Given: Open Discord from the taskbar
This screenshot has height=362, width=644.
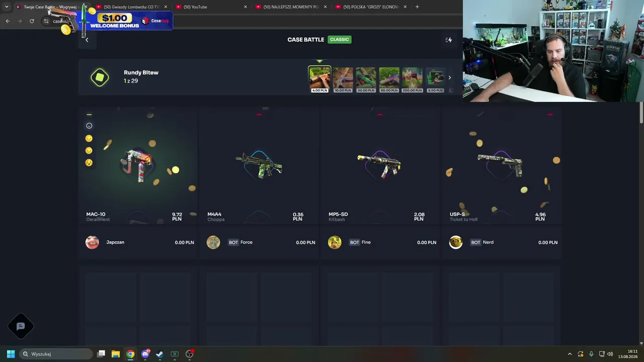Looking at the screenshot, I should (145, 354).
